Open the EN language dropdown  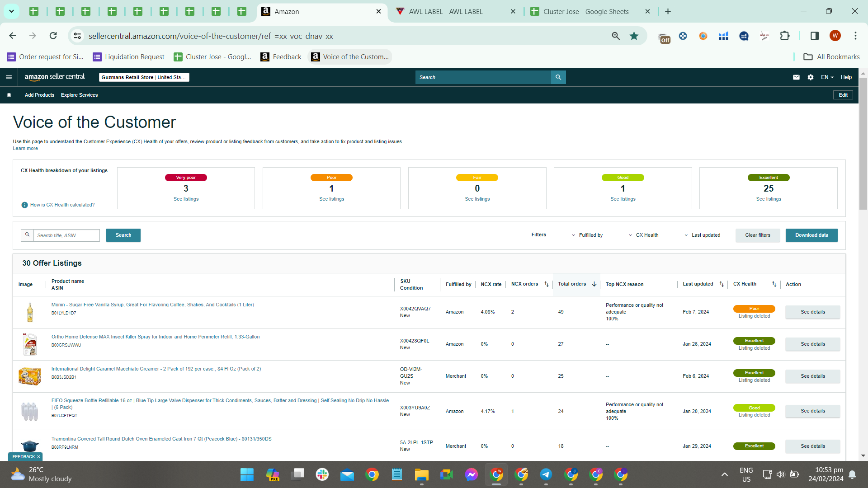(x=827, y=77)
